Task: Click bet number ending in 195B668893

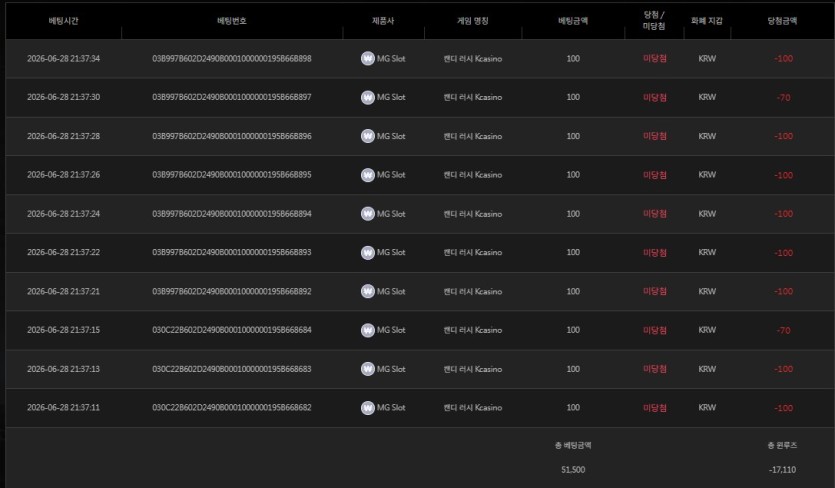Action: [232, 252]
